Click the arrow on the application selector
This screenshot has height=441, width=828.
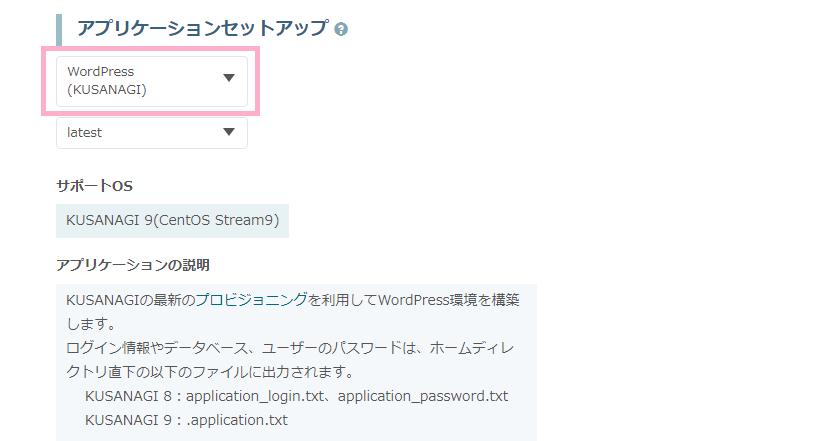tap(229, 78)
